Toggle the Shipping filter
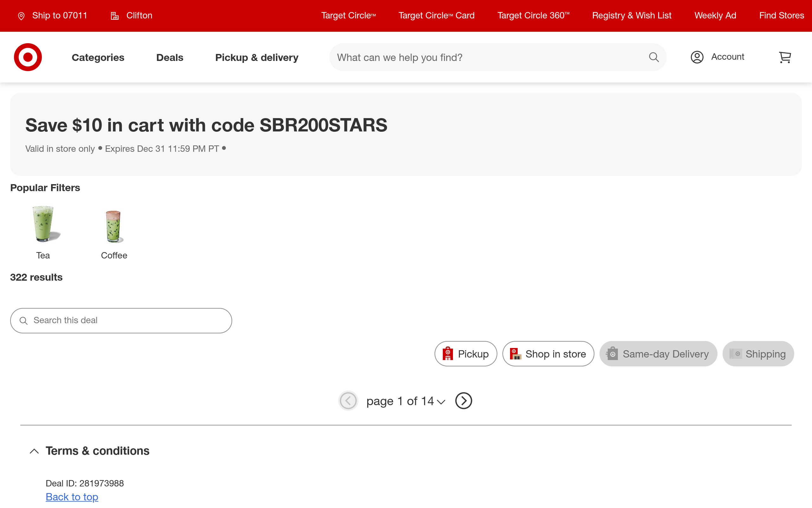 point(758,354)
